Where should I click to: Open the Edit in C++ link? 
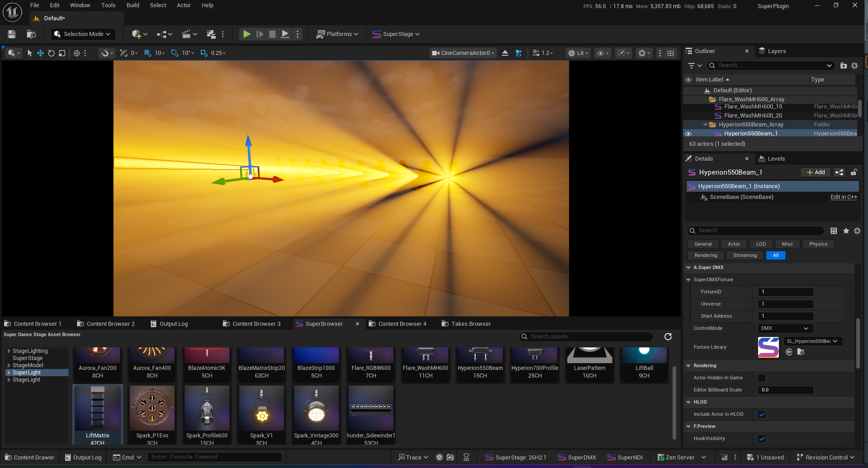pyautogui.click(x=844, y=197)
